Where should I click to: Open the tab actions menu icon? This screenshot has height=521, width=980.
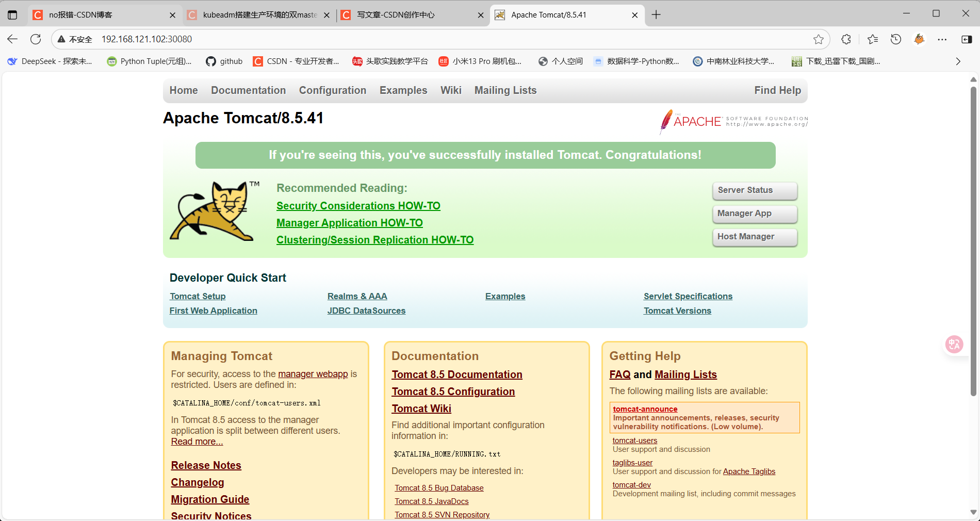coord(12,15)
